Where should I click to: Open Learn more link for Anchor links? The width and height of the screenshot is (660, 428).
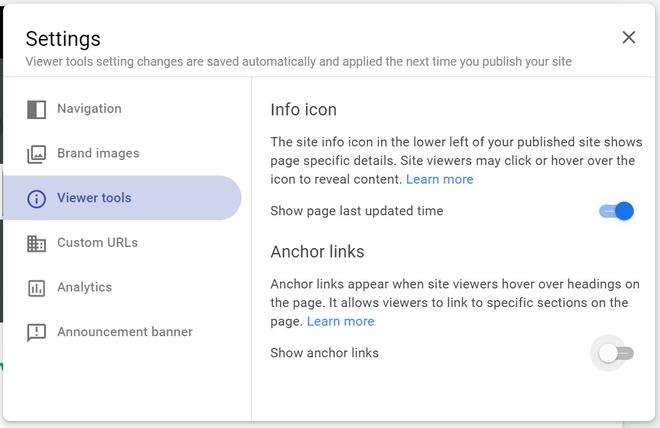coord(340,322)
